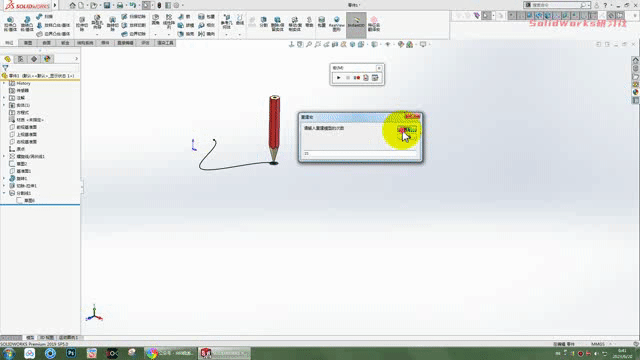
Task: Open the Edit Appearance color ball icon
Action: 401,44
